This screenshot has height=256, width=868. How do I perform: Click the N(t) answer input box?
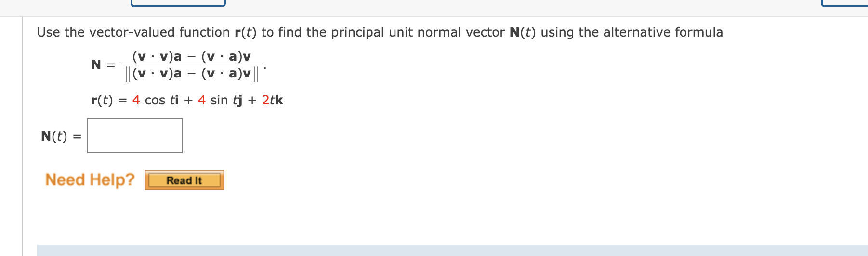[x=135, y=136]
